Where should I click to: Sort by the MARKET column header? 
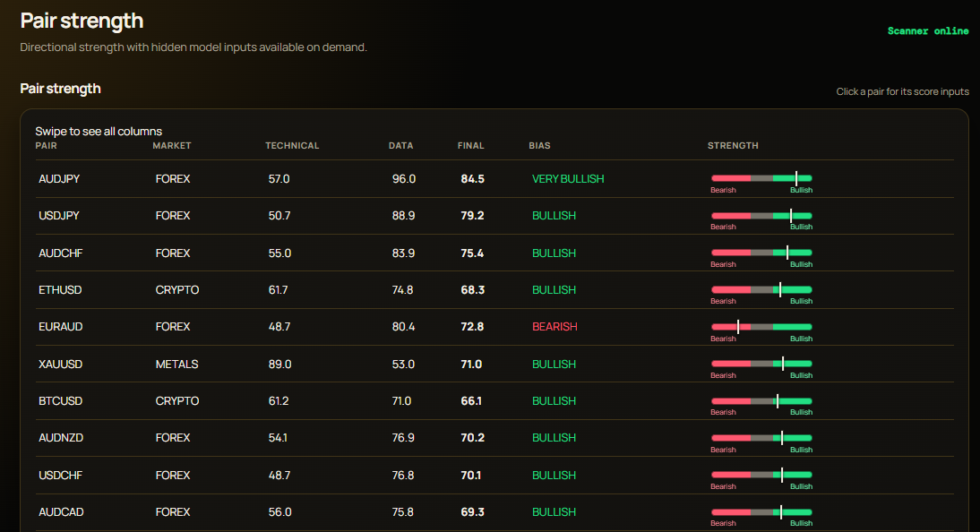coord(172,146)
